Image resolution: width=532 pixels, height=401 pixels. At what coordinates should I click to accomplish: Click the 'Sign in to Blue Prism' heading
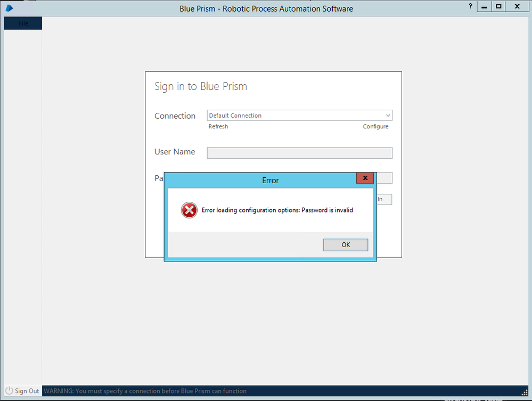click(201, 86)
